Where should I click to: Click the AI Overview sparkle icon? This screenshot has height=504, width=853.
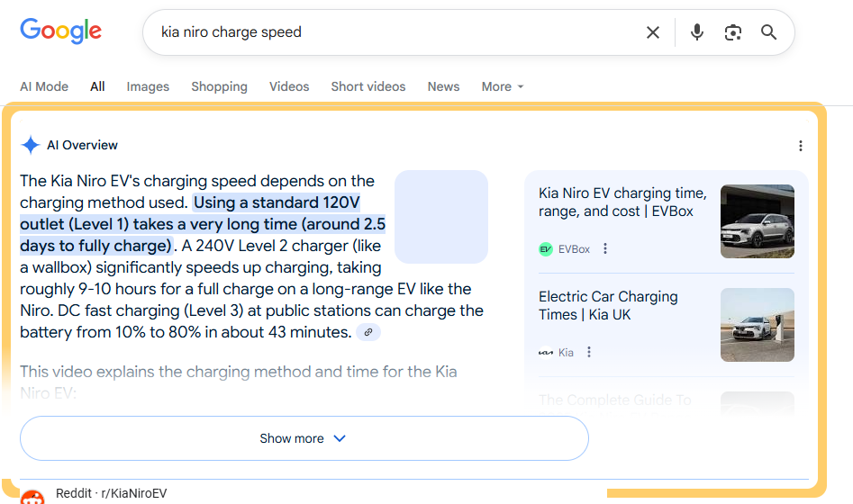coord(31,145)
